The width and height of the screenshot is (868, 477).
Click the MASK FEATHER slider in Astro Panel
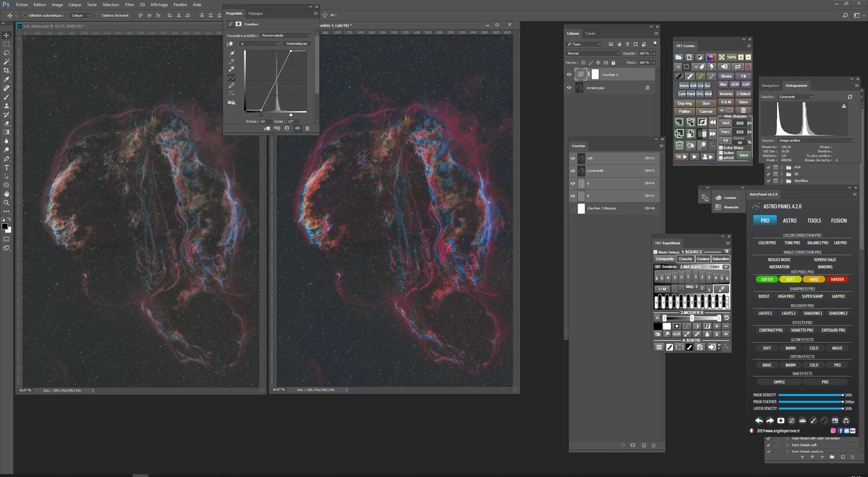click(x=811, y=402)
